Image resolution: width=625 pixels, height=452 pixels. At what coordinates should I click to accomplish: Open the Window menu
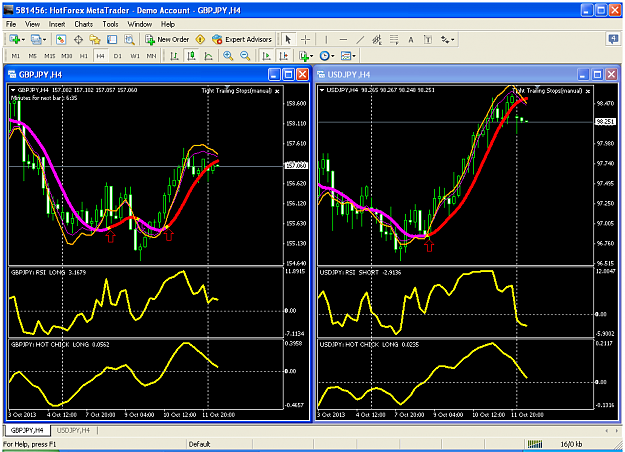pos(140,24)
